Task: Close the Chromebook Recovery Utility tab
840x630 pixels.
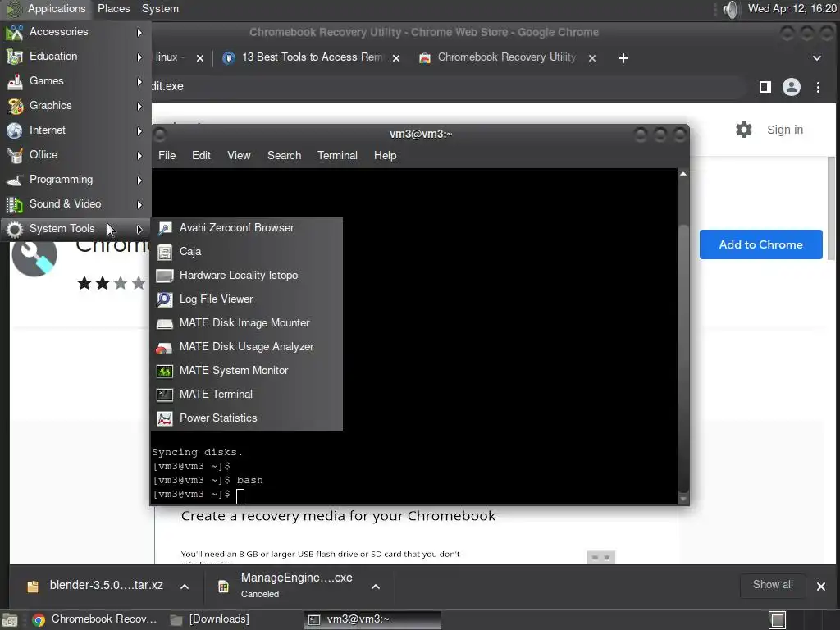Action: coord(592,58)
